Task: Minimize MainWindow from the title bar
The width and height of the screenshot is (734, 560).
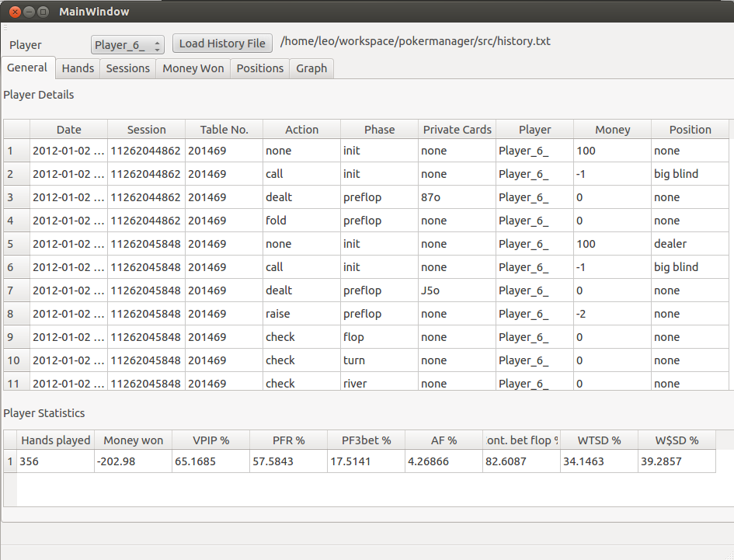Action: [x=29, y=12]
